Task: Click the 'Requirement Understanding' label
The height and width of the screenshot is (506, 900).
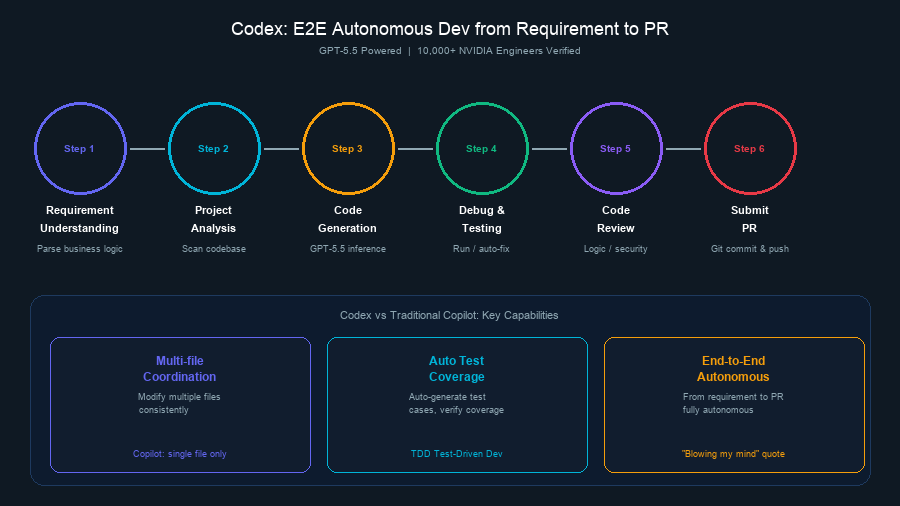Action: 79,219
